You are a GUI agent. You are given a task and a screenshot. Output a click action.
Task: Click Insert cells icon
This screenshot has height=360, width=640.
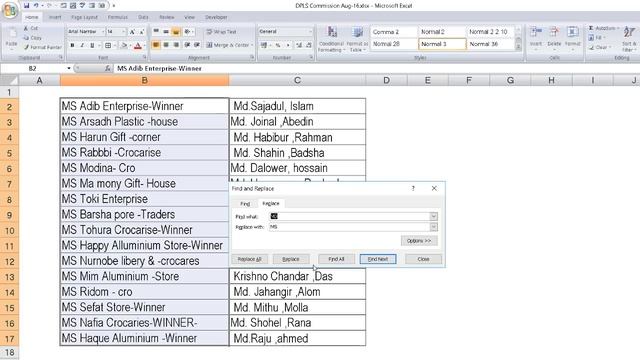click(x=536, y=32)
